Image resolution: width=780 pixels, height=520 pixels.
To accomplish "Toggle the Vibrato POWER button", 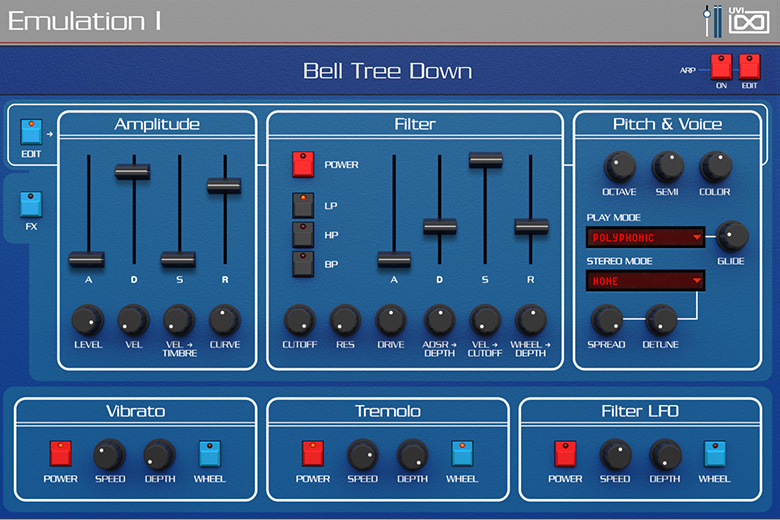I will 60,454.
